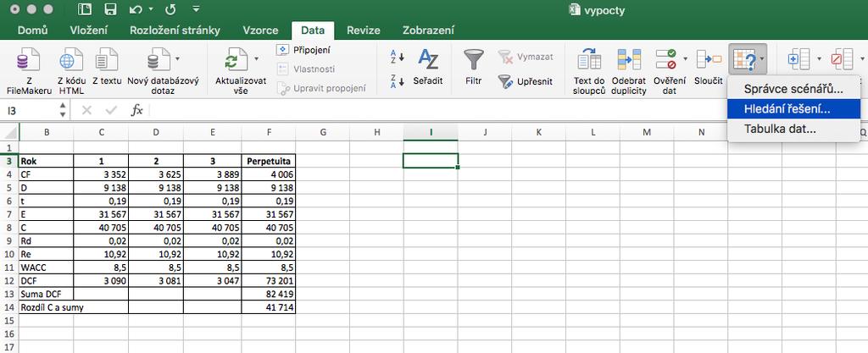Open Vlastnosti properties
The height and width of the screenshot is (353, 868).
point(305,69)
